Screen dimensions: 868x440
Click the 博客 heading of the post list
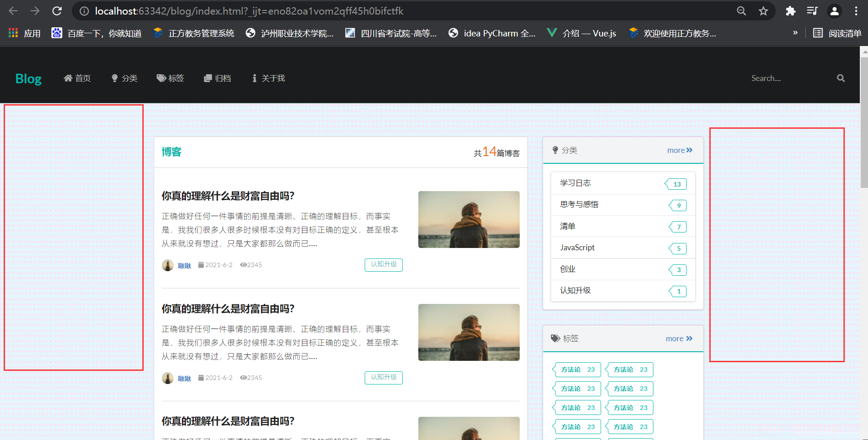click(x=171, y=152)
